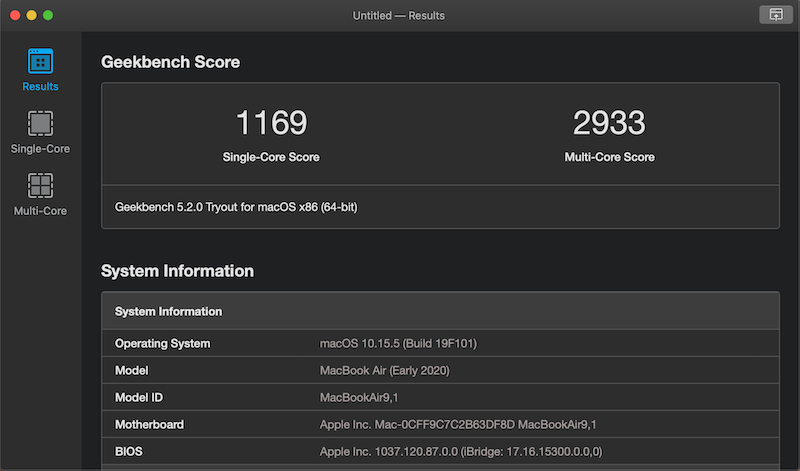The width and height of the screenshot is (800, 471).
Task: Select the Multi-Core sidebar label
Action: 40,211
